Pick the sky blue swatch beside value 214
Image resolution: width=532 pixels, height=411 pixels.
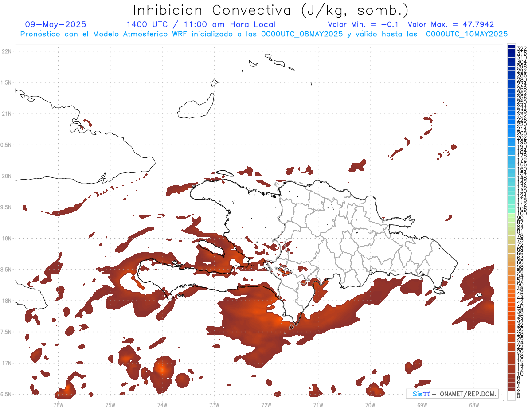tap(512, 127)
